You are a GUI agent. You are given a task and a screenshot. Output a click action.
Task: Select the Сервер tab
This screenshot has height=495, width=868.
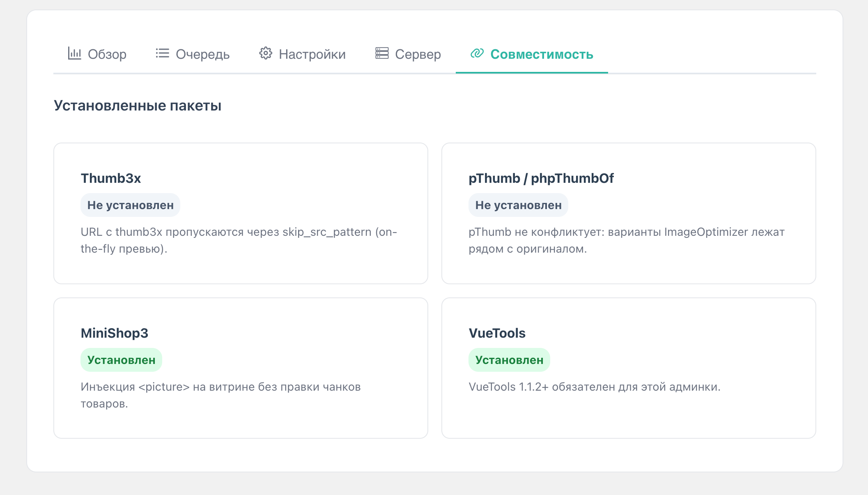pyautogui.click(x=408, y=54)
